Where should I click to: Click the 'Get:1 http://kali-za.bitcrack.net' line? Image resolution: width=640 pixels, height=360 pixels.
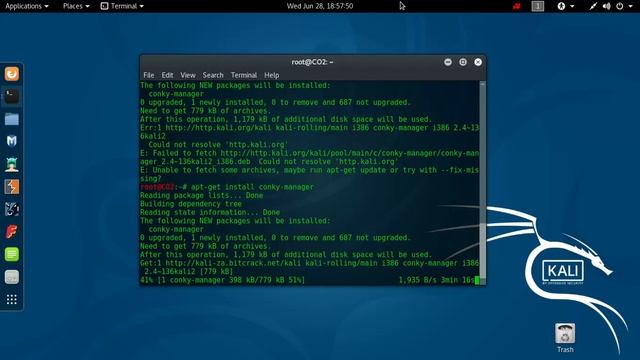pos(309,263)
